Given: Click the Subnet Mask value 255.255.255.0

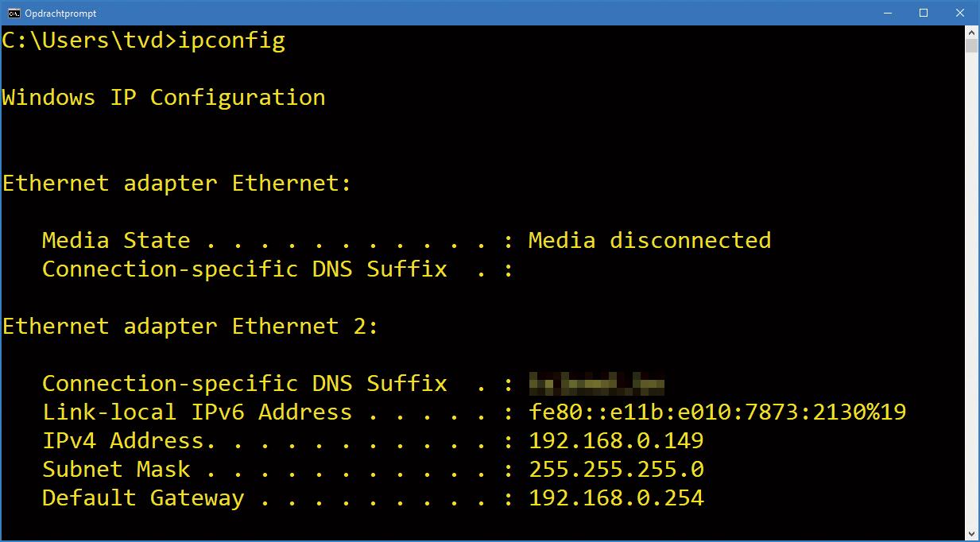Looking at the screenshot, I should point(616,469).
